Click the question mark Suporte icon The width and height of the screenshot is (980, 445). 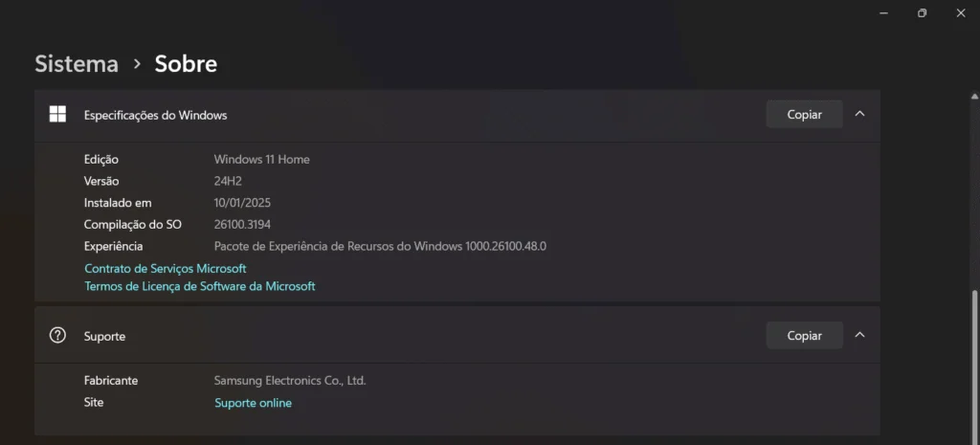point(57,336)
